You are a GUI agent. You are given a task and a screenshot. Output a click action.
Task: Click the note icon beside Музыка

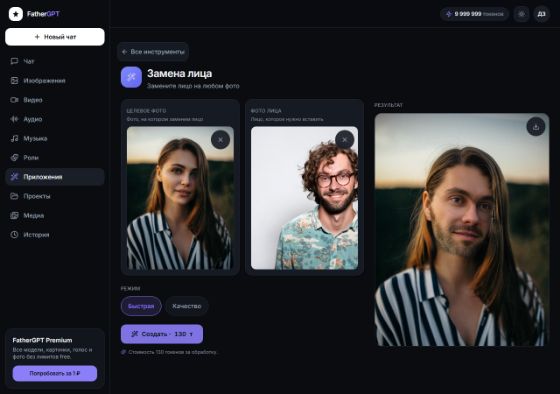14,139
